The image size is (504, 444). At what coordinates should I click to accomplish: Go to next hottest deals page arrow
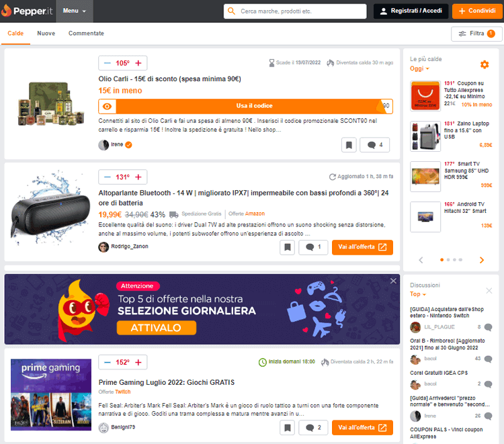coord(482,260)
